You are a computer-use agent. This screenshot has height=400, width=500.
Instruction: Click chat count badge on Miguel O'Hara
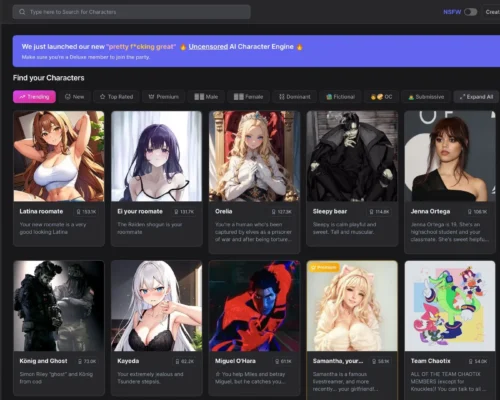tap(283, 361)
